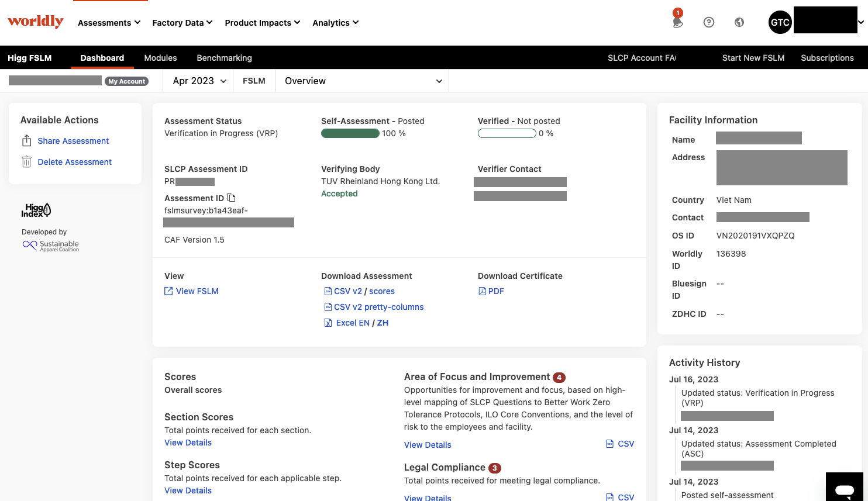View Details for Legal Compliance
Viewport: 868px width, 501px height.
click(x=428, y=497)
